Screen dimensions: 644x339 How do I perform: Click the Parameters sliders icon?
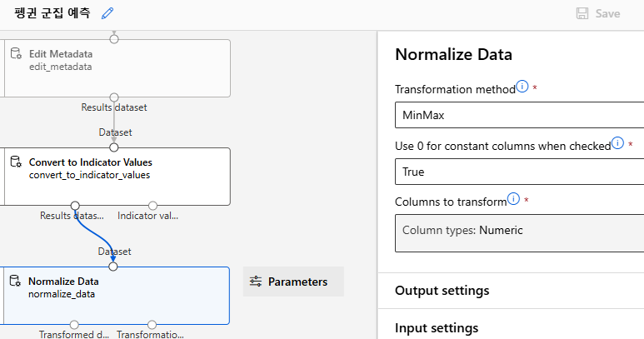point(256,282)
